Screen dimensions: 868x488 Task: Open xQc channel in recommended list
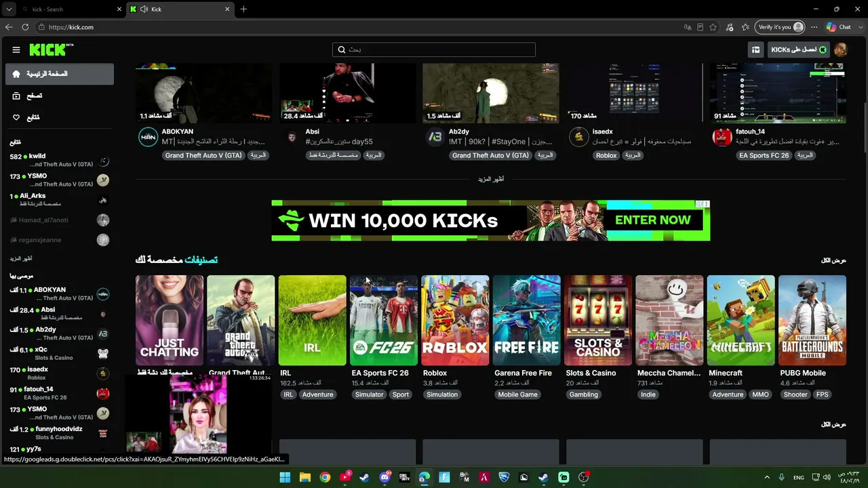[60, 353]
